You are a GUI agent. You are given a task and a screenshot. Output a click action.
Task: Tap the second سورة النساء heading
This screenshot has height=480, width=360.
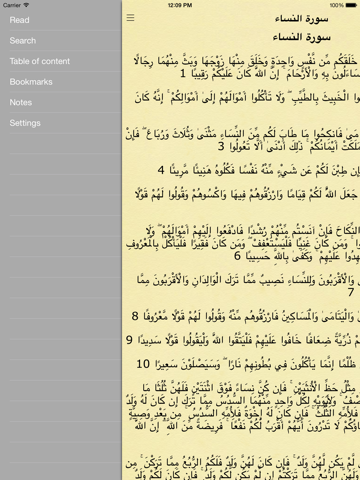[x=301, y=37]
